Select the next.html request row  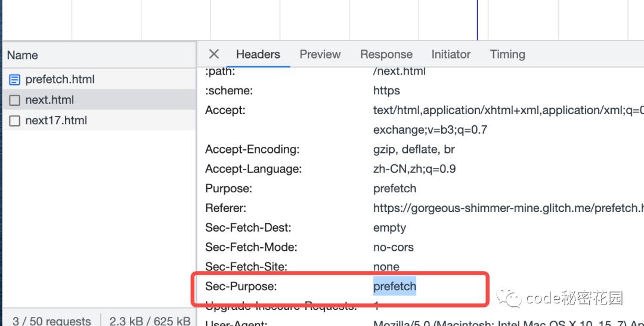click(49, 100)
